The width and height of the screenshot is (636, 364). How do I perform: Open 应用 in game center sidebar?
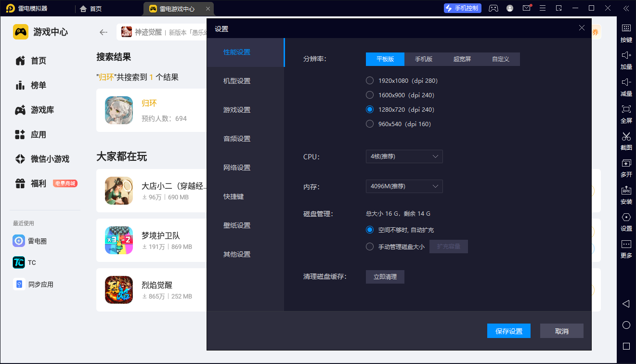31,134
